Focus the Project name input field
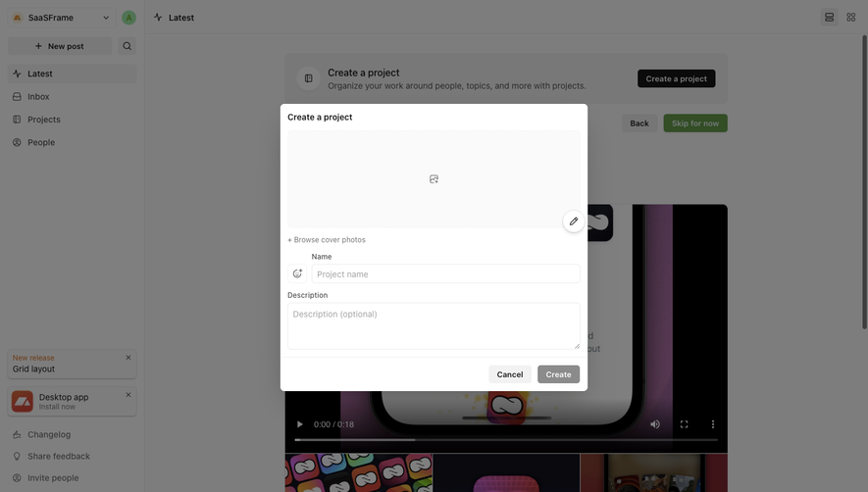Viewport: 868px width, 492px height. click(445, 274)
